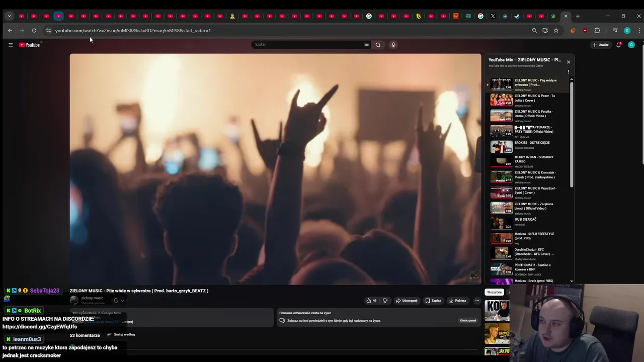Viewport: 644px width, 362px height.
Task: Play Ta Lolita ( Cover ) from playlist
Action: coord(527,100)
